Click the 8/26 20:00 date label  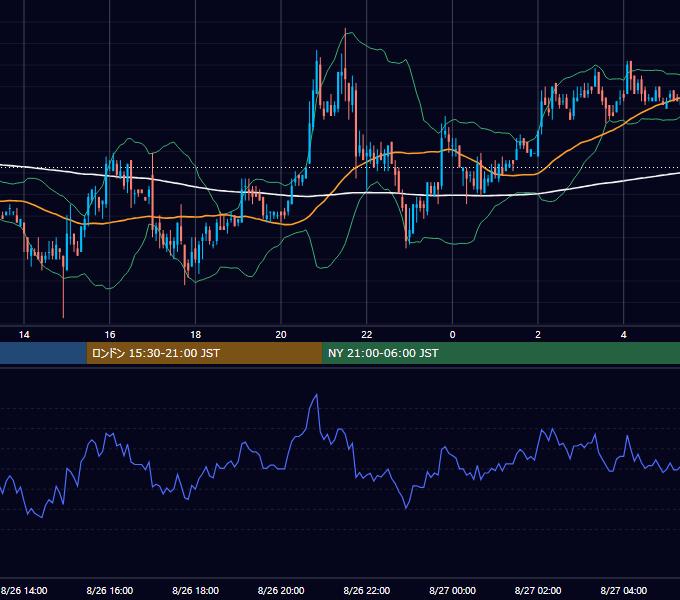pos(281,590)
